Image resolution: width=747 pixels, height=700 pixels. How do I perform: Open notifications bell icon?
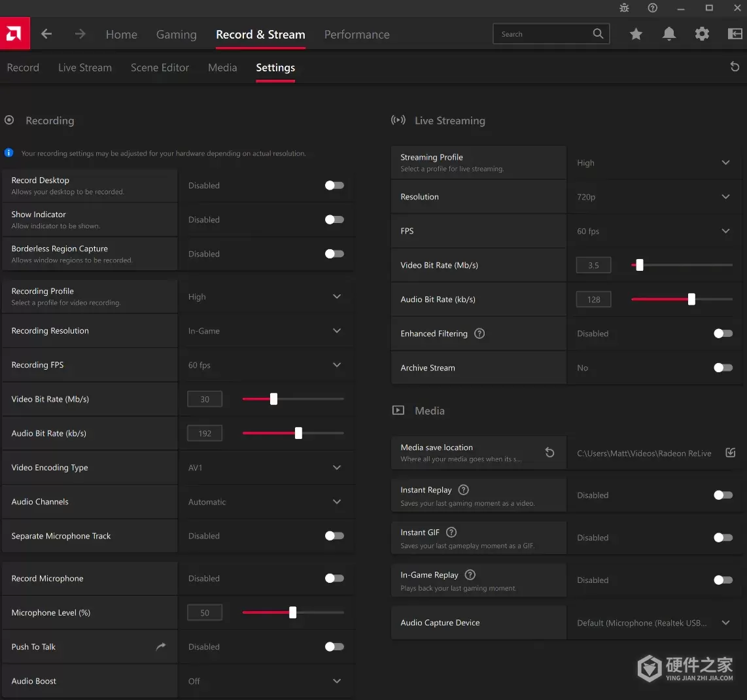669,34
